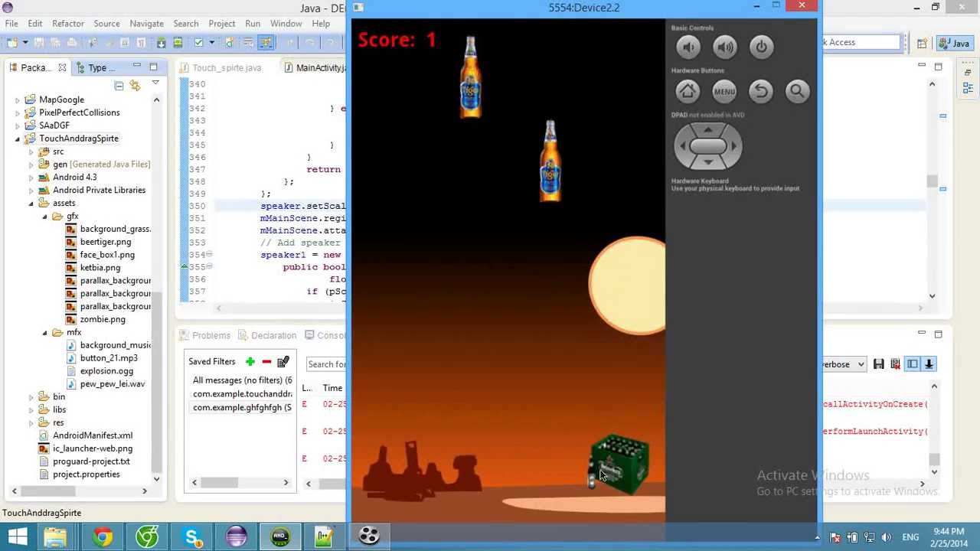The height and width of the screenshot is (551, 980).
Task: Lower the emulator volume with the volume-down button
Action: pos(688,47)
